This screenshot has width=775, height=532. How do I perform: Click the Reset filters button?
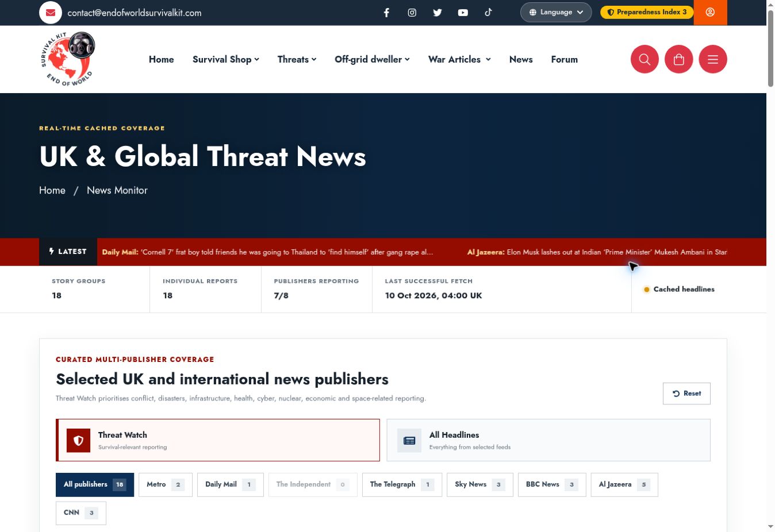pos(686,394)
